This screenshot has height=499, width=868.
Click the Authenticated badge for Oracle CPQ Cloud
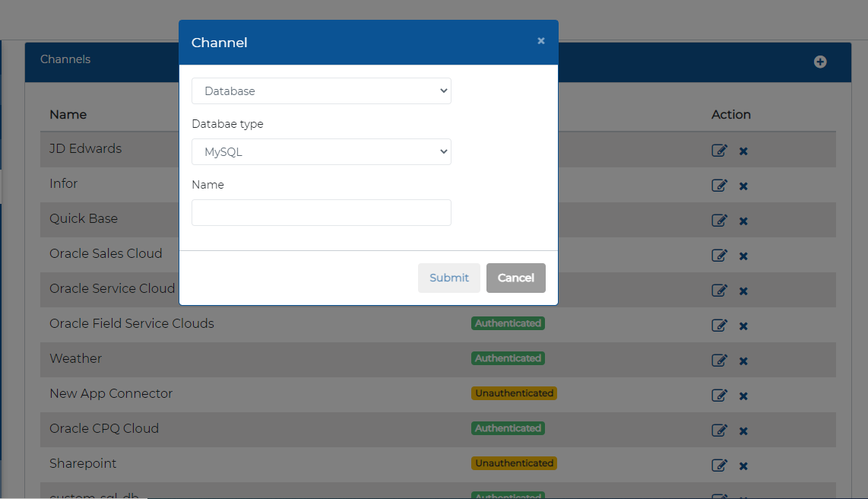508,428
